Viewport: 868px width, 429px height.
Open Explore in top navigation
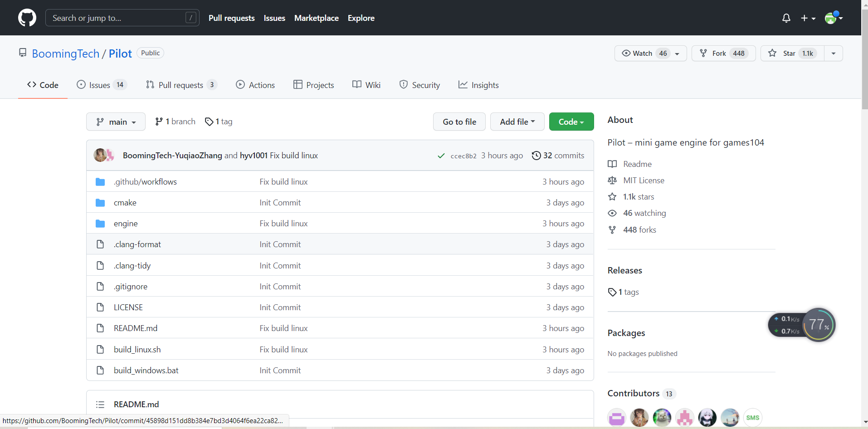361,18
